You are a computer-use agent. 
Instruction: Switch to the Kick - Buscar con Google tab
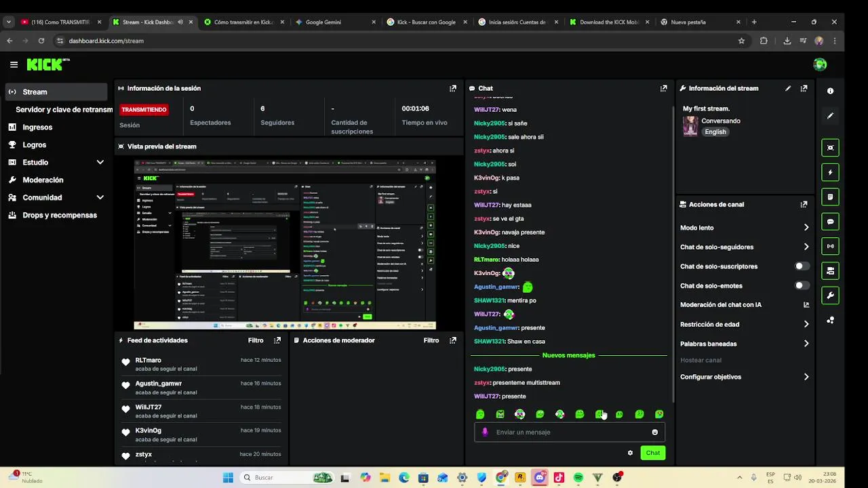pos(427,22)
